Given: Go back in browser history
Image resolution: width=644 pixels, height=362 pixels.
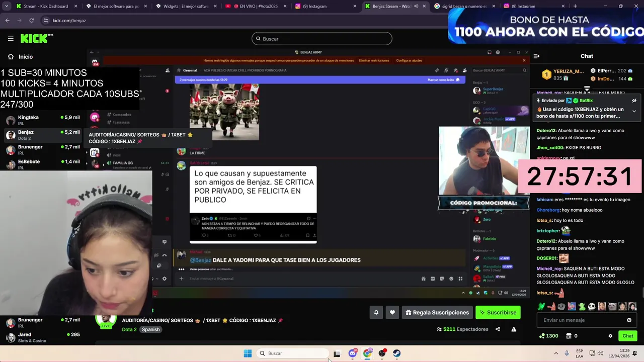Looking at the screenshot, I should (x=7, y=21).
